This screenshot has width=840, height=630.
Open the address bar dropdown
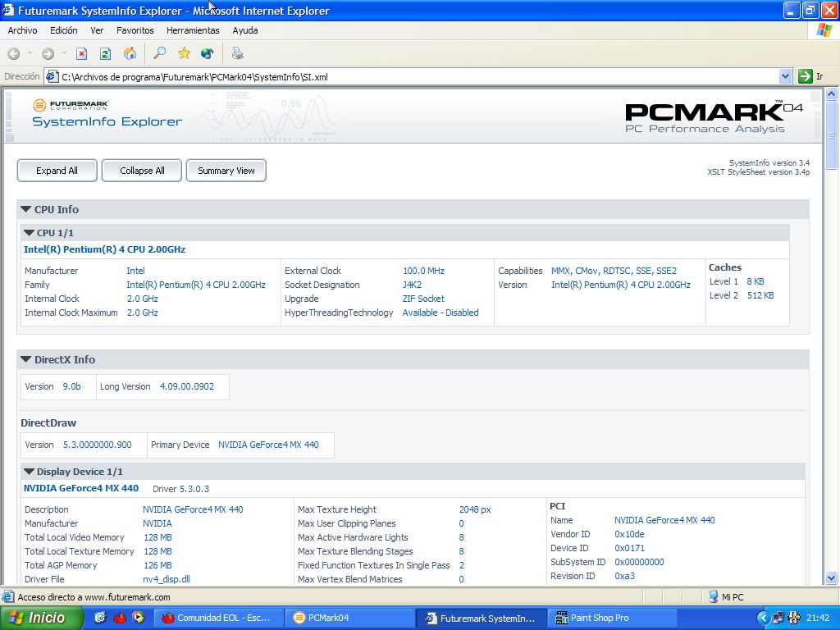point(785,76)
